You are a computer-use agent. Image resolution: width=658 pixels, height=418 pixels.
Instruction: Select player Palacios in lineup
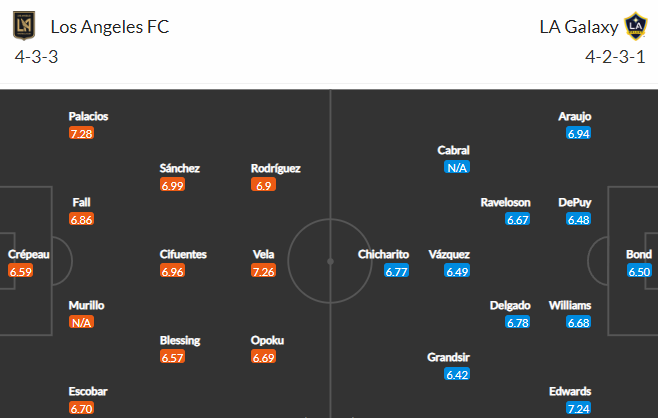(x=88, y=116)
